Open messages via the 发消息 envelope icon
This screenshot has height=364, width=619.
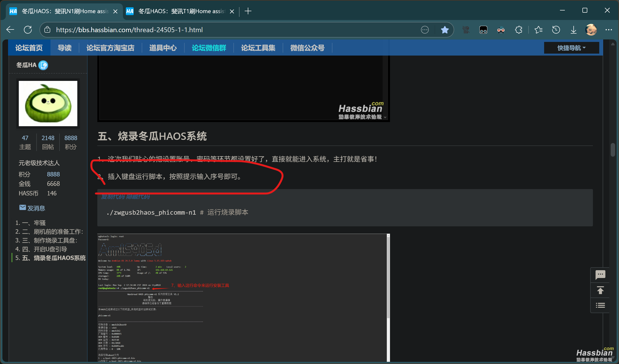[x=23, y=207]
